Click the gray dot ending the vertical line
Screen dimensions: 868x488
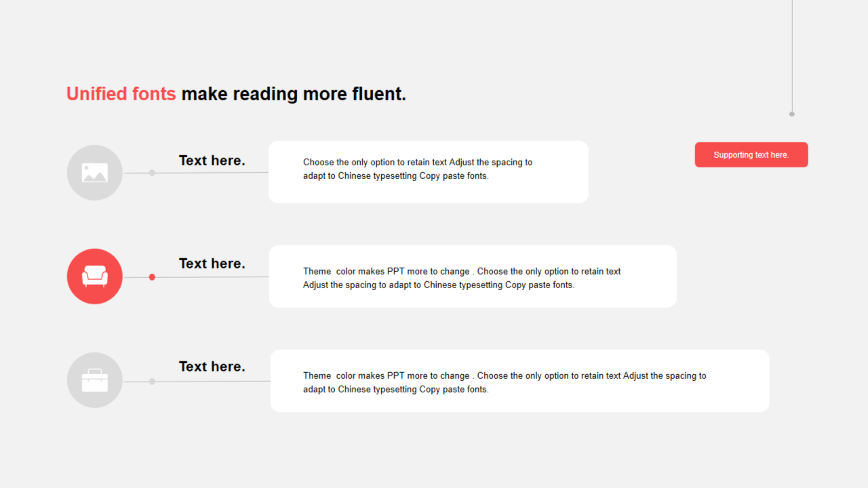[x=791, y=114]
